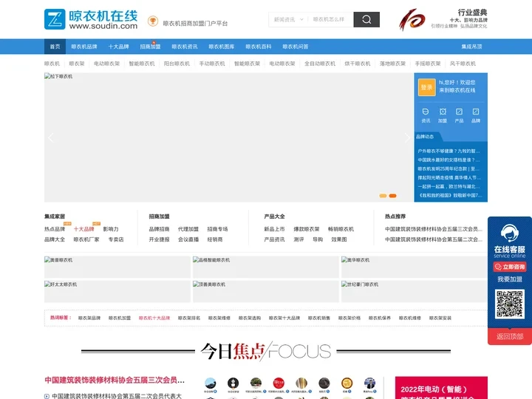
Task: Click the 代理加盟 link
Action: point(188,229)
